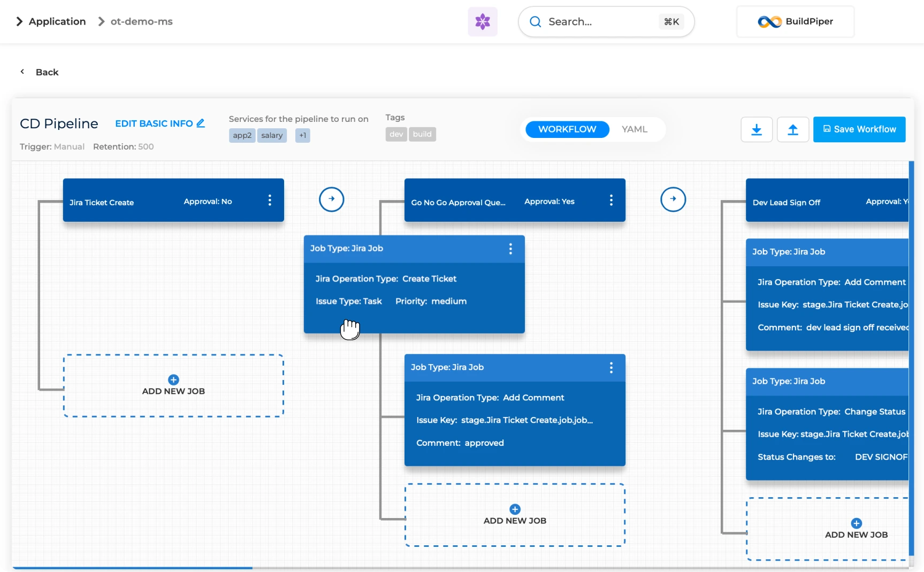Image resolution: width=924 pixels, height=572 pixels.
Task: Click the dev tag chip
Action: 396,134
